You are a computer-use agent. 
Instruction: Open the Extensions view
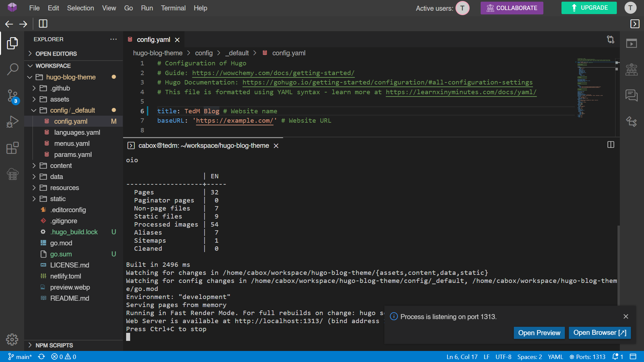point(12,148)
